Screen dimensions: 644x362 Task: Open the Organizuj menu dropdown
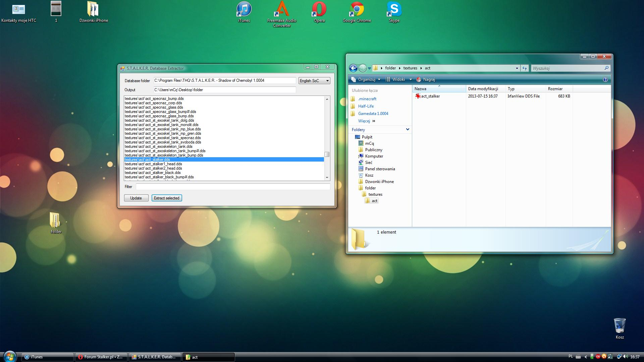pos(366,79)
